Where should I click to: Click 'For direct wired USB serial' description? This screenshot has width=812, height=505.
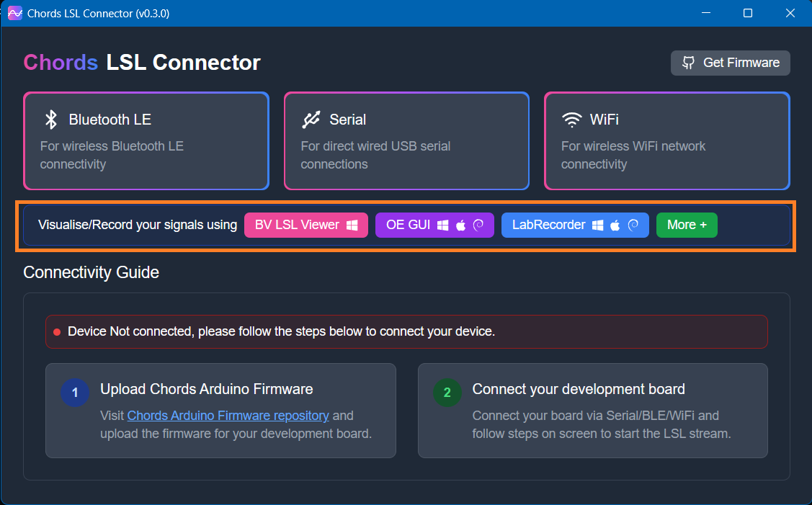tap(375, 155)
